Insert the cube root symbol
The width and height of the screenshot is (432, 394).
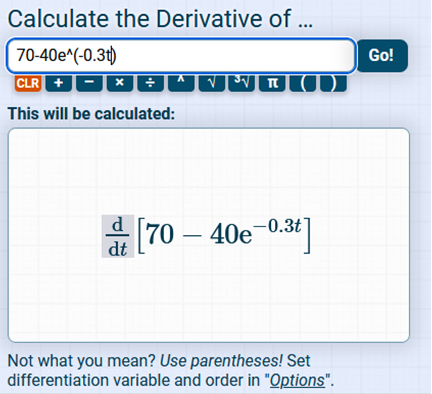(242, 83)
